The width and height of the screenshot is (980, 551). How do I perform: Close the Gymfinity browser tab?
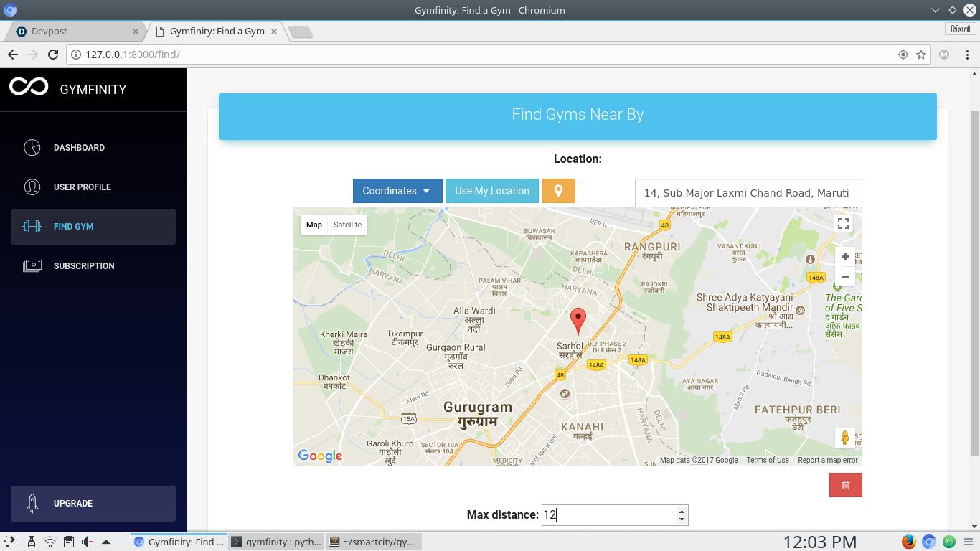coord(275,32)
